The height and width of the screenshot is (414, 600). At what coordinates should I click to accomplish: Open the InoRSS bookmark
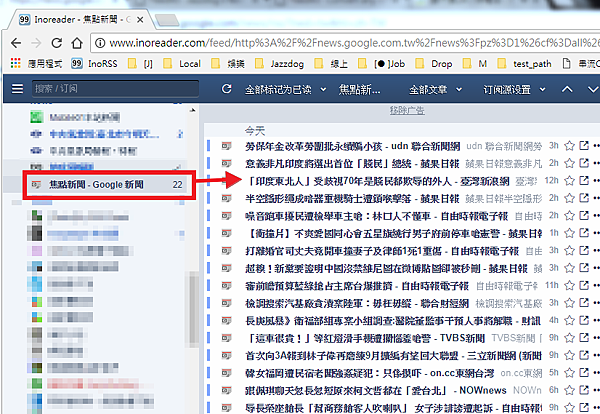95,64
